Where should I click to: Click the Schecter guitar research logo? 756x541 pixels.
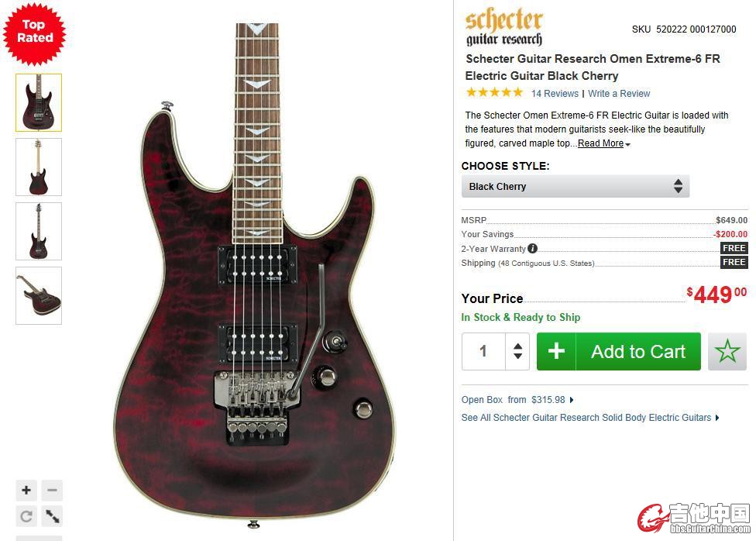point(503,28)
